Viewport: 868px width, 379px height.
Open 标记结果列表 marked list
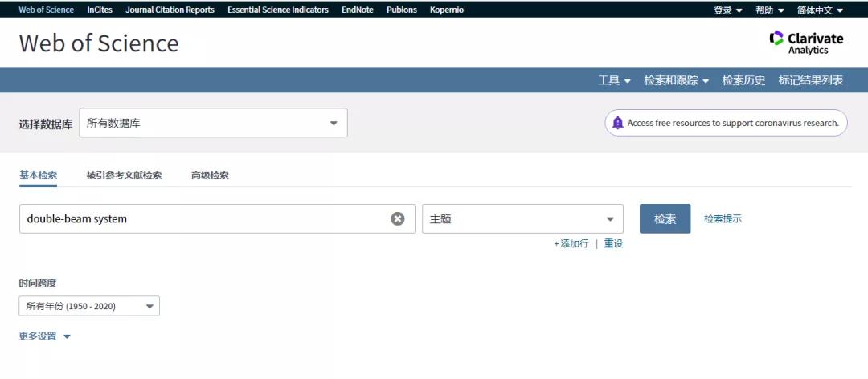tap(810, 80)
